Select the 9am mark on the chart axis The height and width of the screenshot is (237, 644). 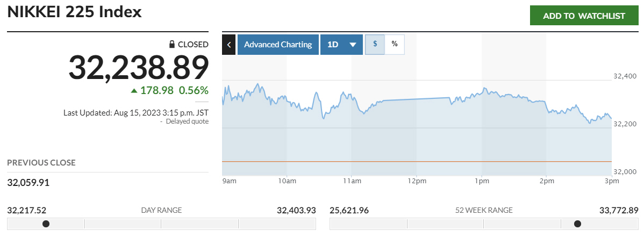[x=229, y=181]
